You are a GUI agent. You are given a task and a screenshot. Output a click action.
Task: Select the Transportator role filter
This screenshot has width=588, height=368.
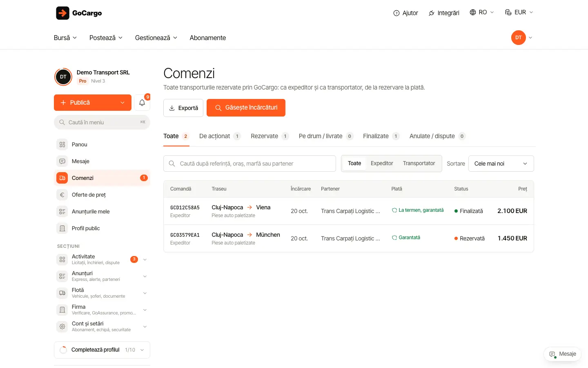pos(419,163)
